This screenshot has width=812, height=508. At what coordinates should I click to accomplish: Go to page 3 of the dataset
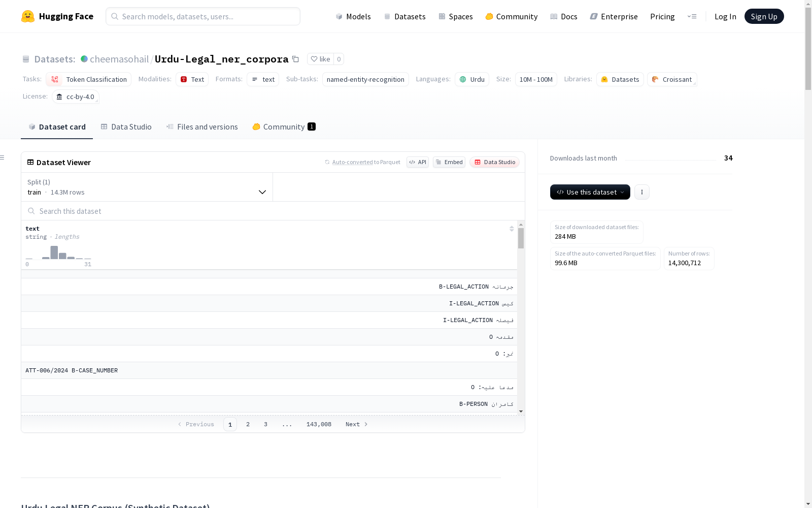pyautogui.click(x=265, y=424)
